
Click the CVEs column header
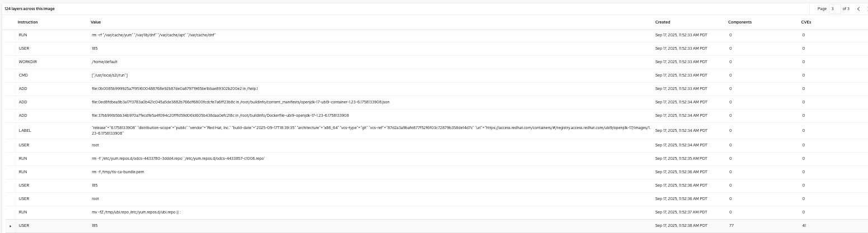pos(806,22)
